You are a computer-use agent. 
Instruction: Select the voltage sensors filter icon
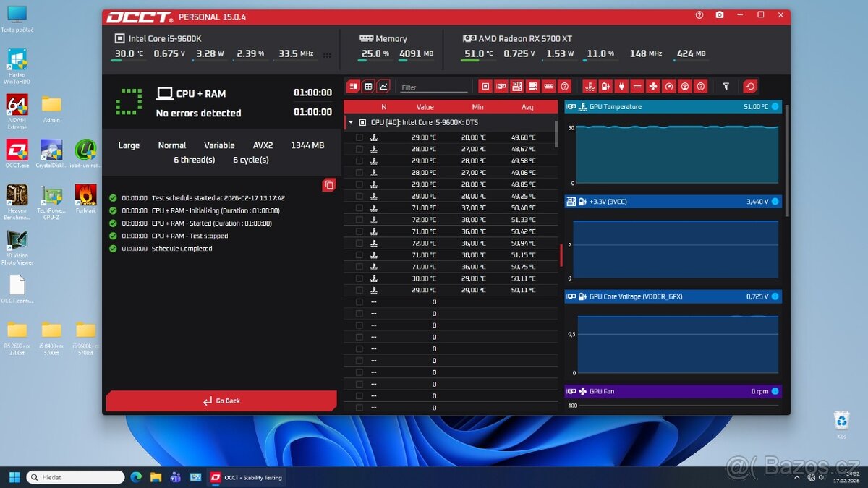pyautogui.click(x=607, y=86)
